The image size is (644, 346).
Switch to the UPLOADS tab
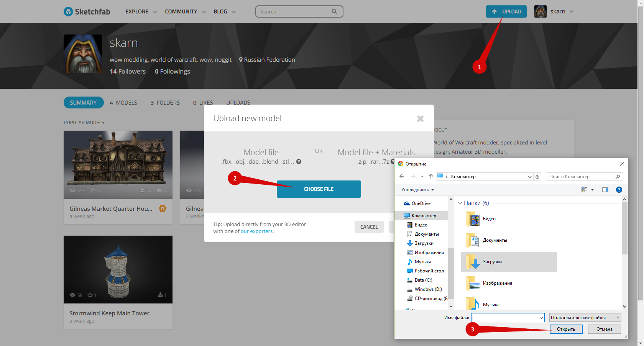(238, 103)
